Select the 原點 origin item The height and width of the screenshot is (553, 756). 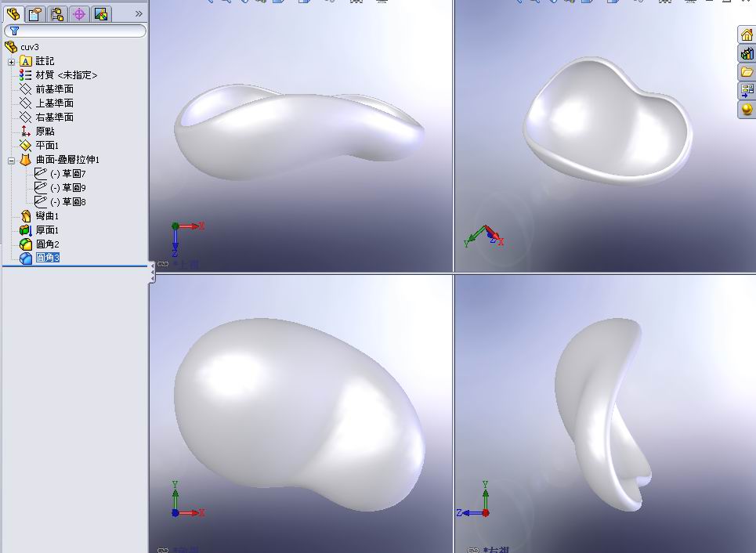tap(45, 131)
